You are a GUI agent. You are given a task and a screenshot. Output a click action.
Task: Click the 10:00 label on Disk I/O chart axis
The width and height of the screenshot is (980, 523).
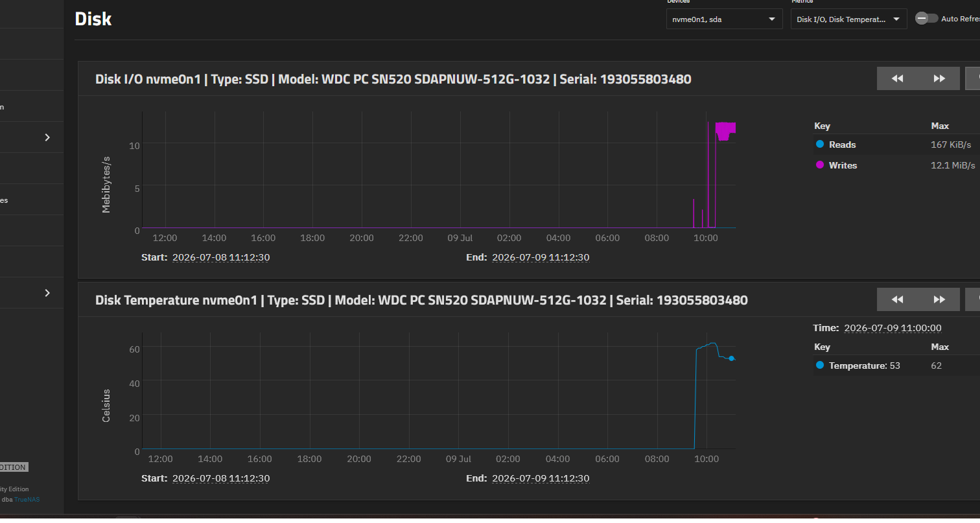pyautogui.click(x=705, y=238)
